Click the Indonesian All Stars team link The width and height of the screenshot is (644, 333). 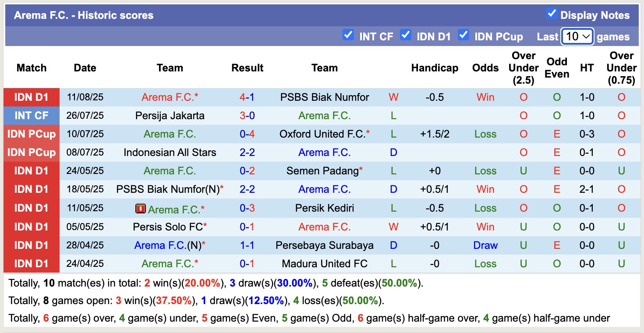tap(170, 152)
